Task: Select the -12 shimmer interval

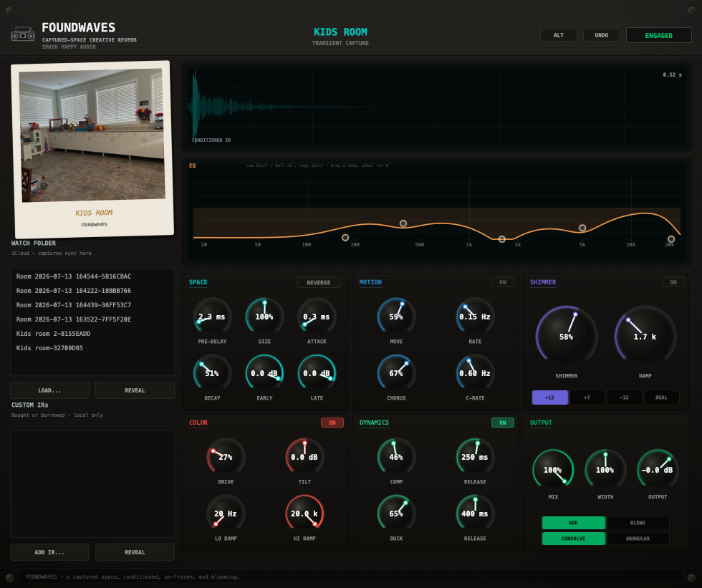Action: tap(624, 397)
